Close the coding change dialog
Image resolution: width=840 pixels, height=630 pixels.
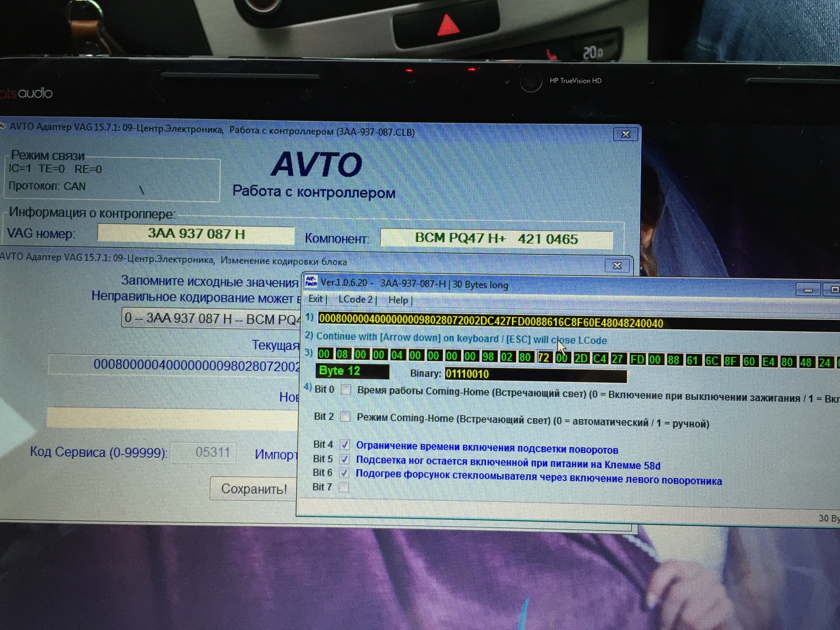(x=617, y=266)
